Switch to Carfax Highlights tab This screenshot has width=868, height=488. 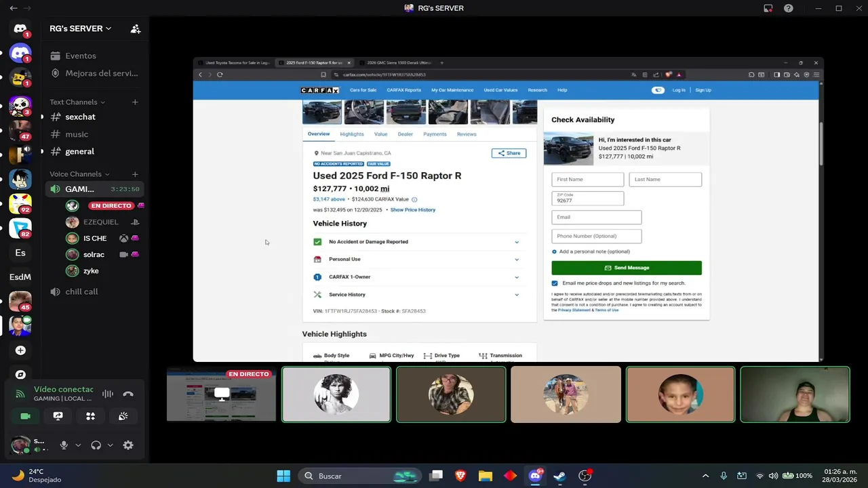tap(352, 134)
